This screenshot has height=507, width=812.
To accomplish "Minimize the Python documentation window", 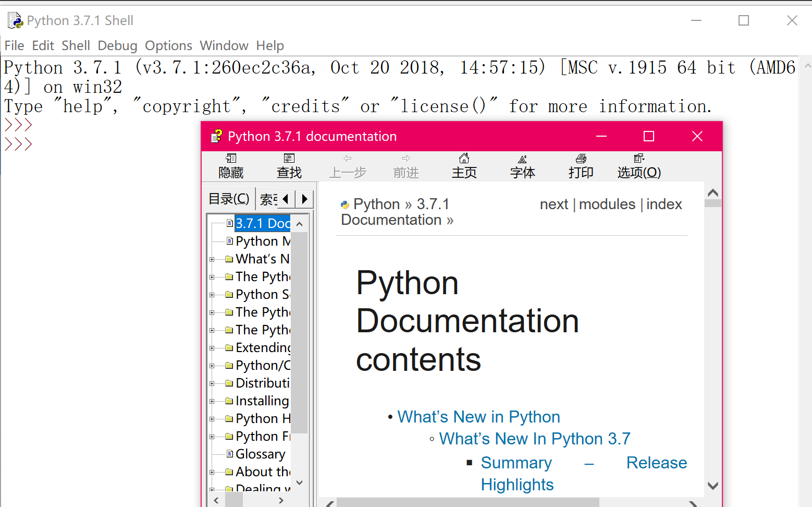I will [601, 136].
